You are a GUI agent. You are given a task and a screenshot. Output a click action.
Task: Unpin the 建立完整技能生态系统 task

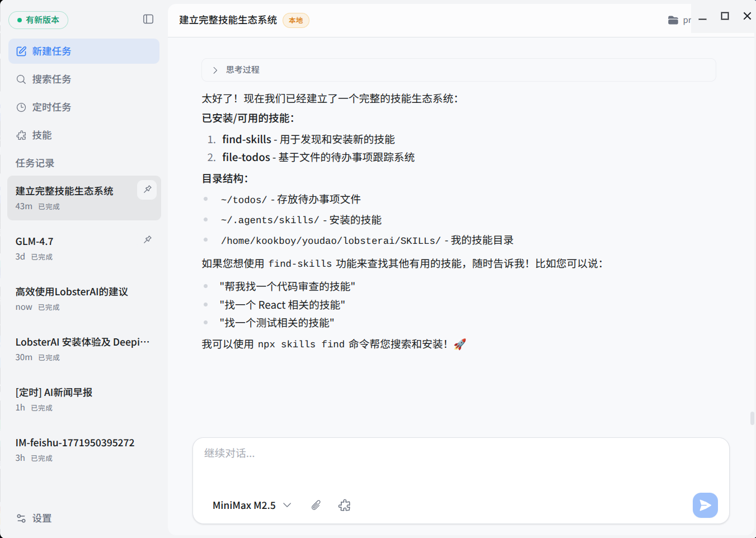(147, 190)
